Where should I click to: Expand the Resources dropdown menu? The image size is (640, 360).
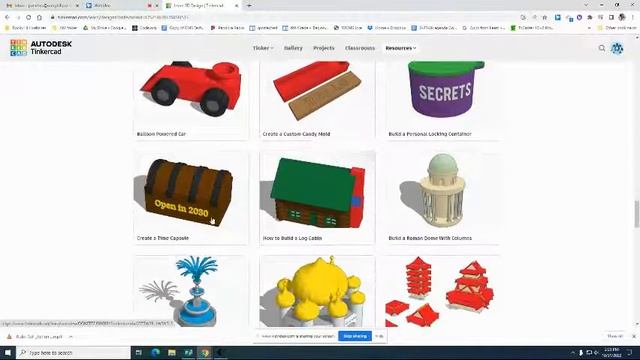(x=400, y=48)
